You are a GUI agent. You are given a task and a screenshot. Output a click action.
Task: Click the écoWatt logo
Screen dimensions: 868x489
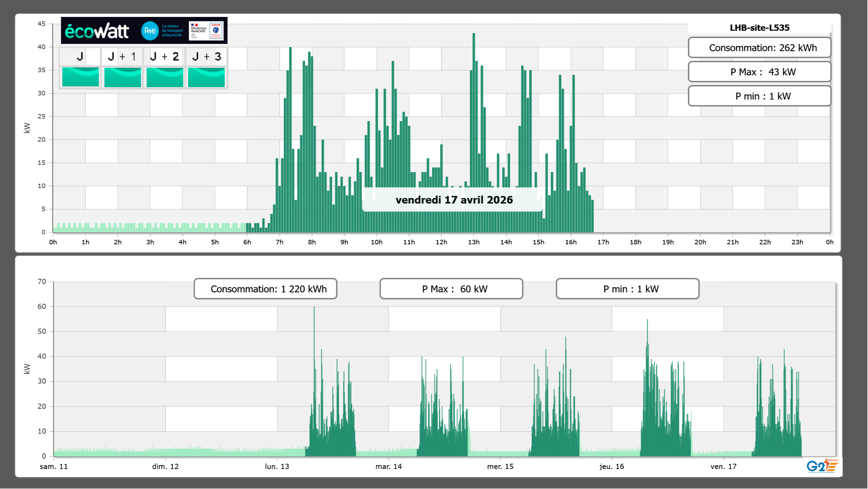click(x=97, y=31)
